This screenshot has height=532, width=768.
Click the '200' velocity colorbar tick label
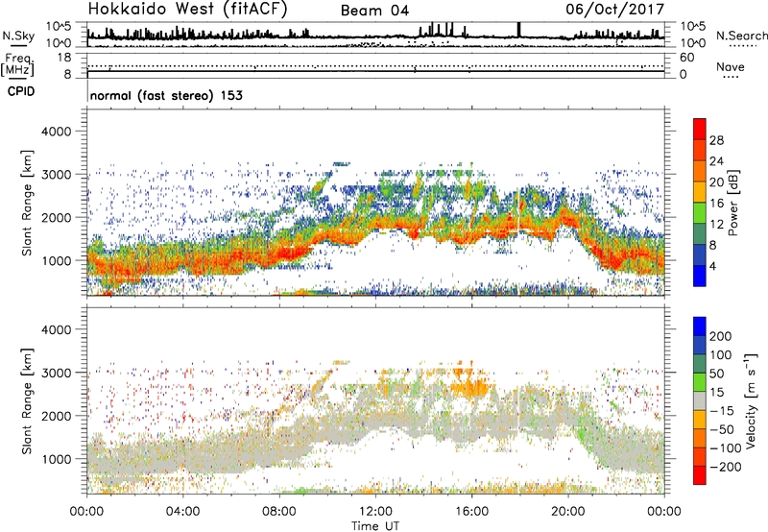click(721, 336)
